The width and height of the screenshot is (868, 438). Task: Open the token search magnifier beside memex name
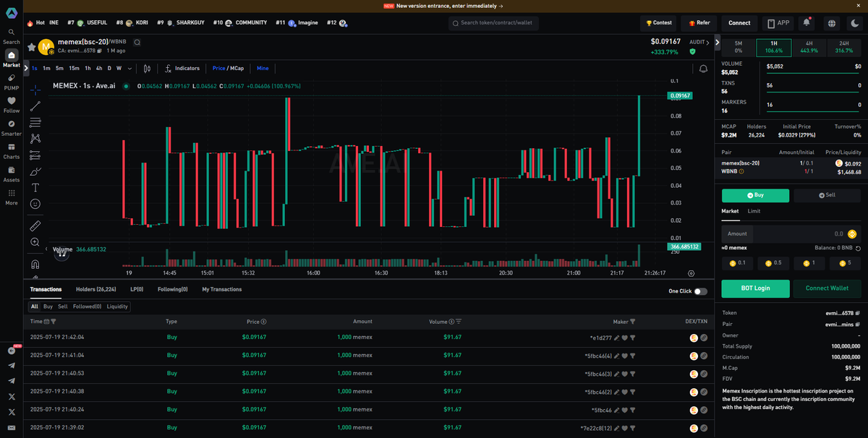[137, 42]
